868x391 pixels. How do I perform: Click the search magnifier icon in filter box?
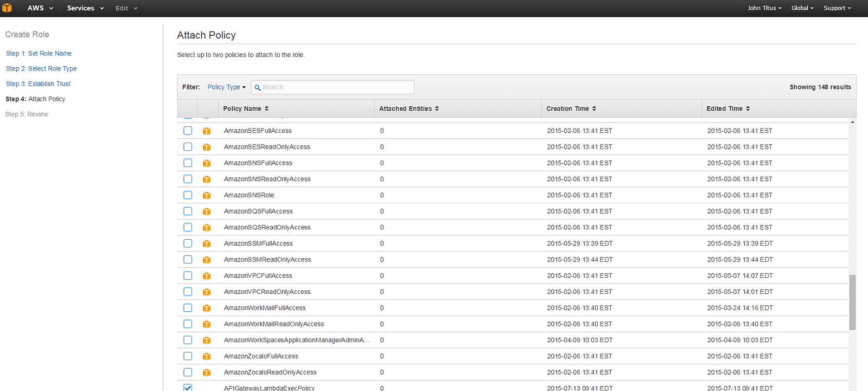(258, 87)
